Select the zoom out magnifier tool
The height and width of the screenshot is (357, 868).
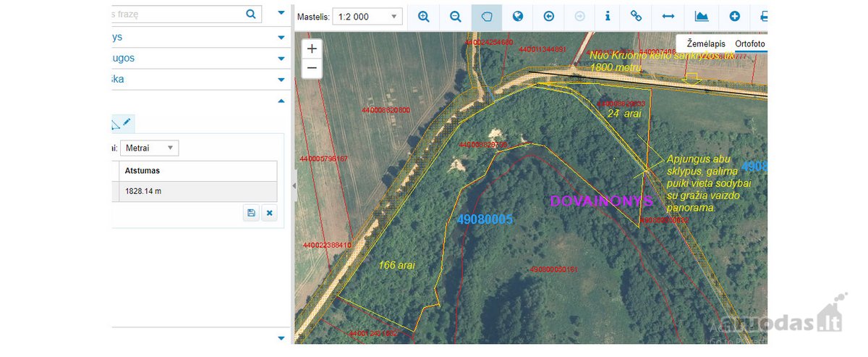[456, 16]
